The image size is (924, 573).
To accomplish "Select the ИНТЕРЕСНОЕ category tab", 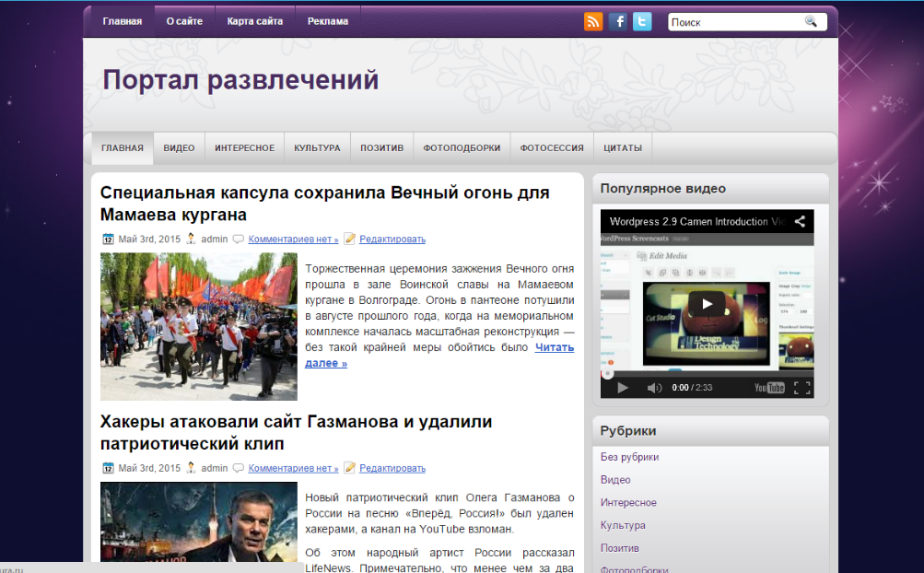I will [x=244, y=148].
